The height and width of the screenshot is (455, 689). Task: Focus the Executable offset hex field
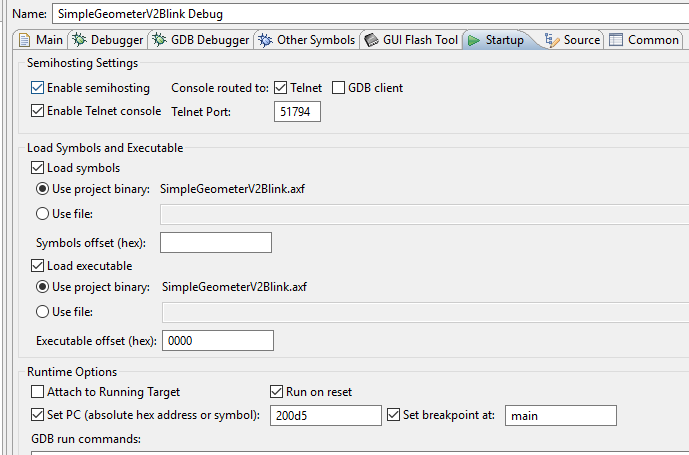tap(217, 341)
